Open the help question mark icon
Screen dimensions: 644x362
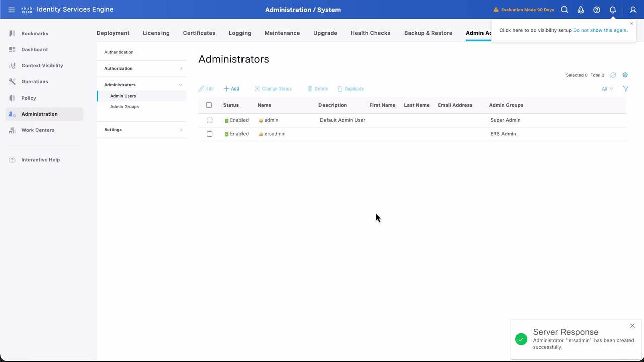coord(597,10)
